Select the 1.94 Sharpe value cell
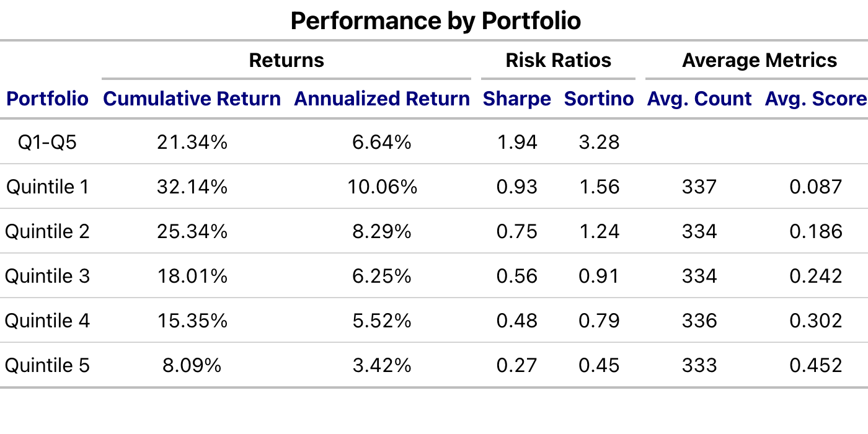This screenshot has height=434, width=868. pyautogui.click(x=516, y=142)
